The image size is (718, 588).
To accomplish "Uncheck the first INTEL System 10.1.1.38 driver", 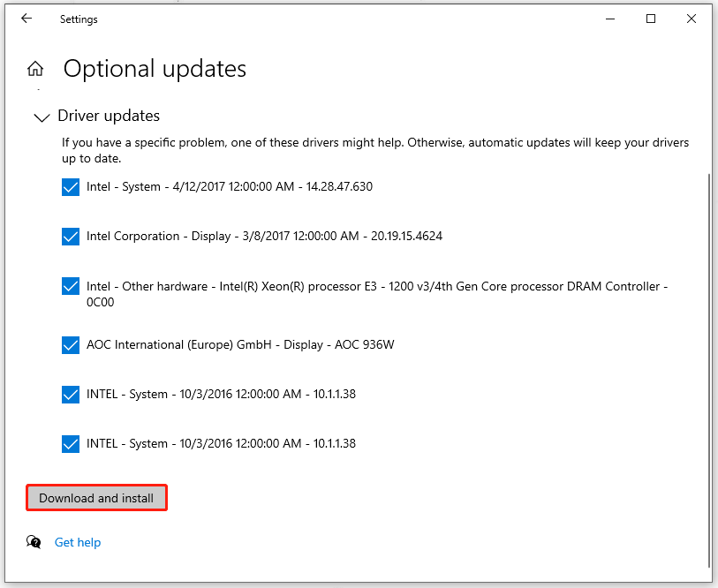I will [x=70, y=395].
